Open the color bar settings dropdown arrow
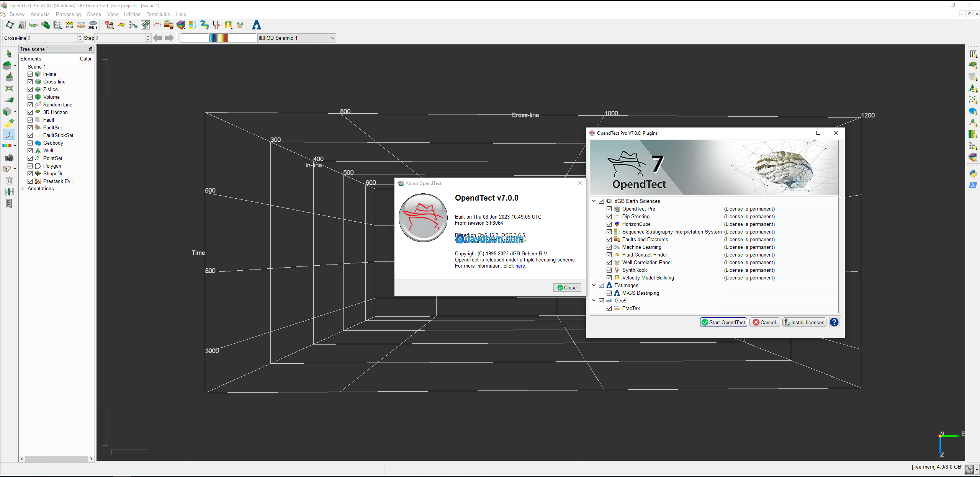Screen dimensions: 980x477 [15, 146]
